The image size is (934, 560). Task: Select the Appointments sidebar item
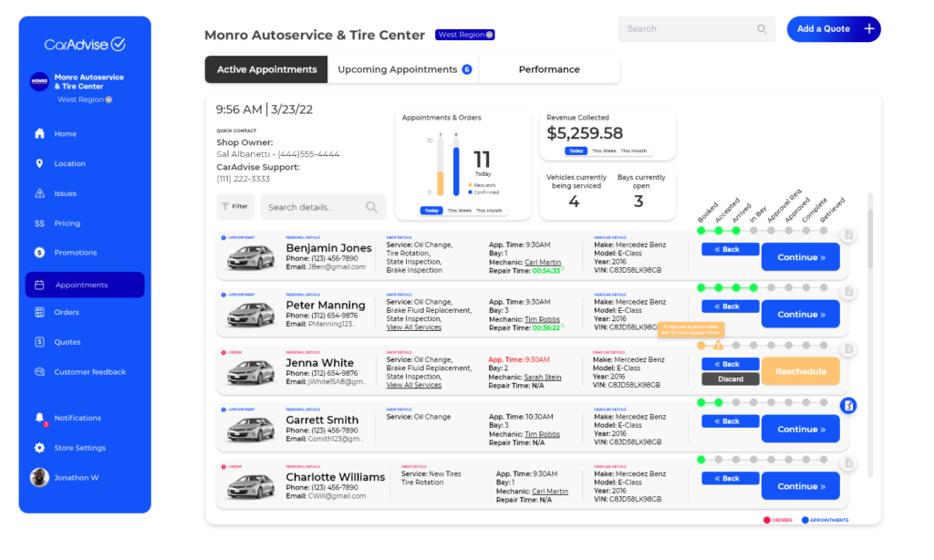pos(85,285)
